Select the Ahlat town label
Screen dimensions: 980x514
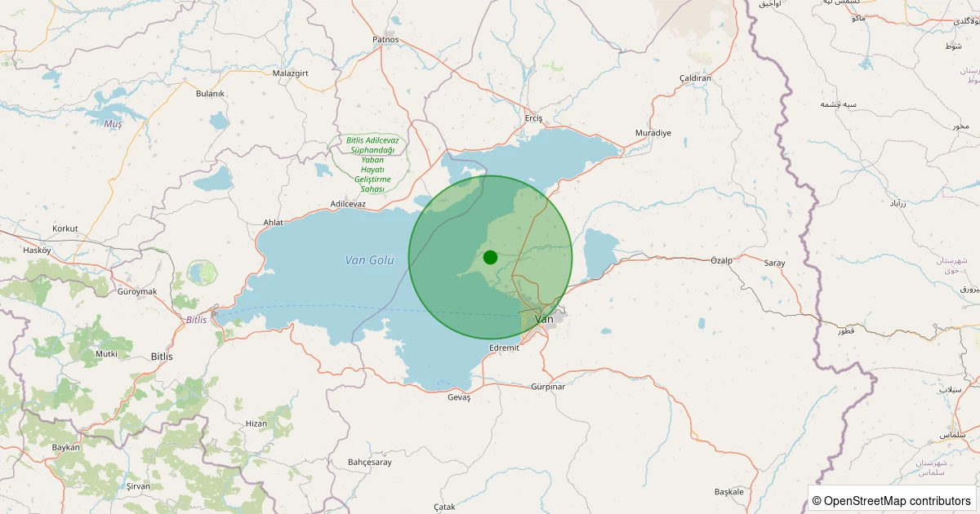[272, 223]
